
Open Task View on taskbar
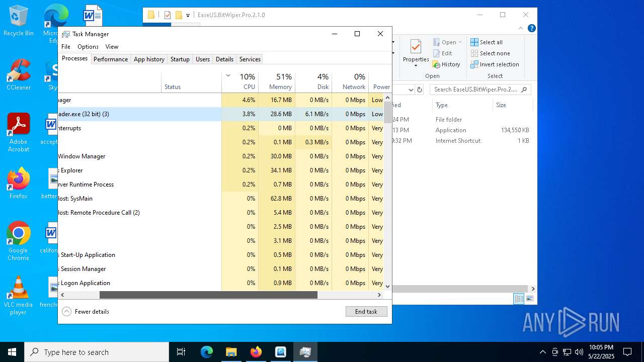pos(181,352)
